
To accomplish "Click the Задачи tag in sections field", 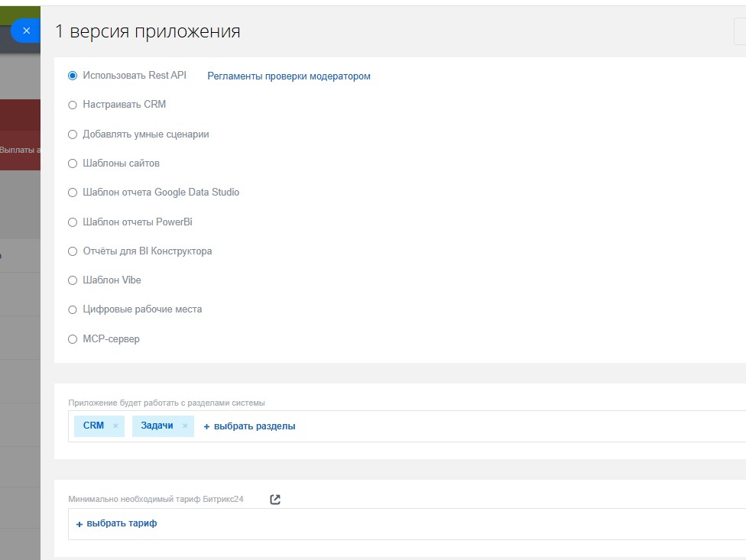I will point(157,426).
